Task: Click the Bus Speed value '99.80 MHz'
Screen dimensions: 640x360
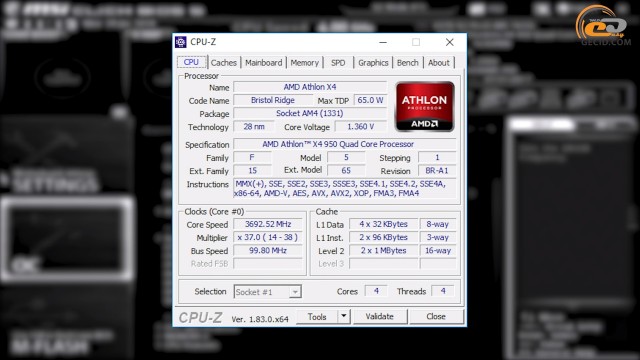Action: coord(268,250)
